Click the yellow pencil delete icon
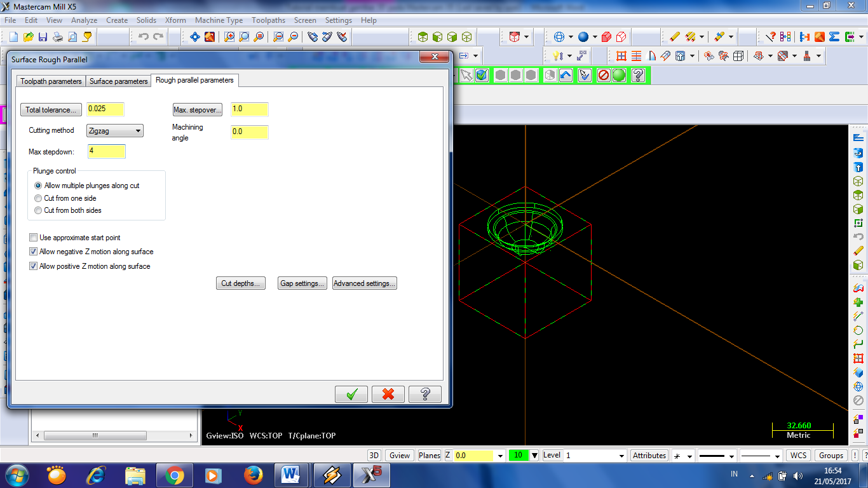Screen dimensions: 868x488 point(675,37)
